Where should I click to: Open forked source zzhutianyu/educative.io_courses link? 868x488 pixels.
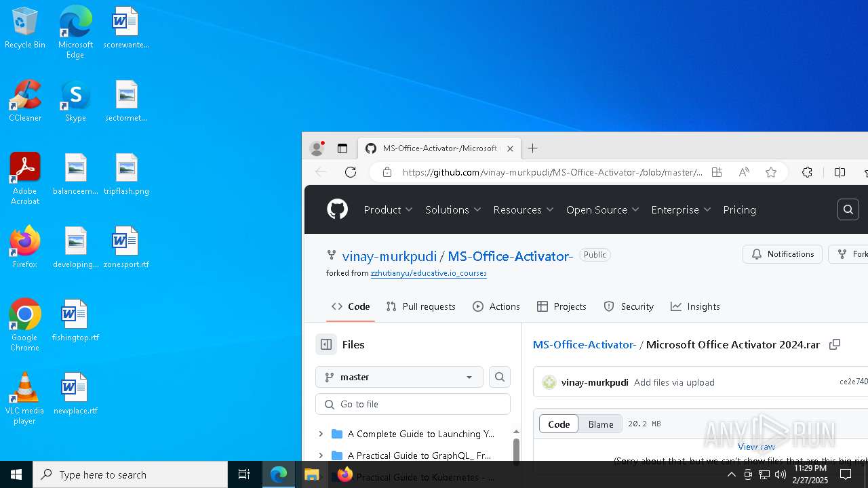click(429, 273)
